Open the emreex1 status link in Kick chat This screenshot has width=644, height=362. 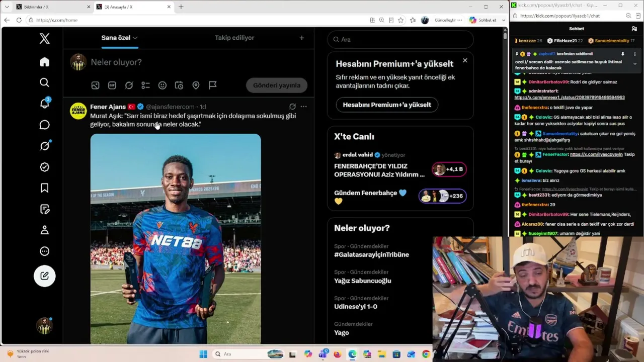[570, 98]
